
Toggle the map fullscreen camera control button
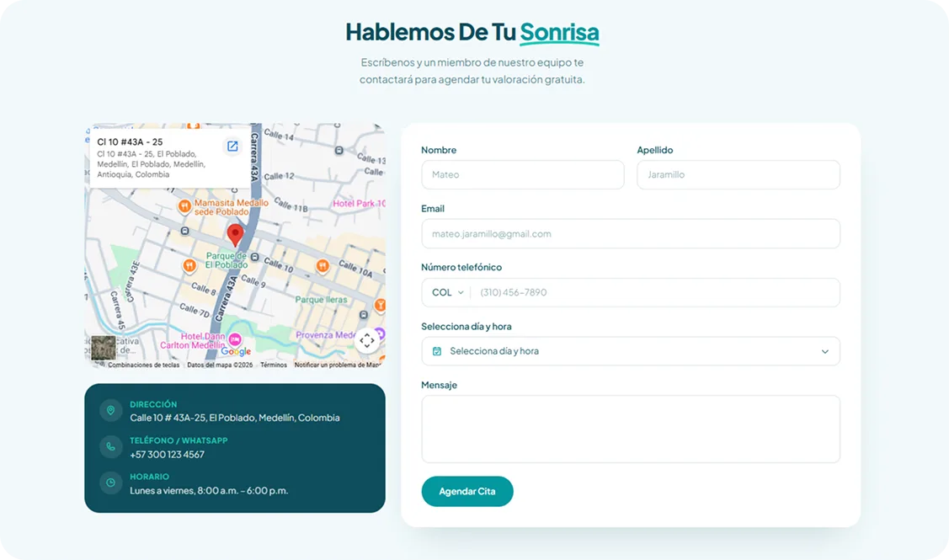click(x=367, y=341)
